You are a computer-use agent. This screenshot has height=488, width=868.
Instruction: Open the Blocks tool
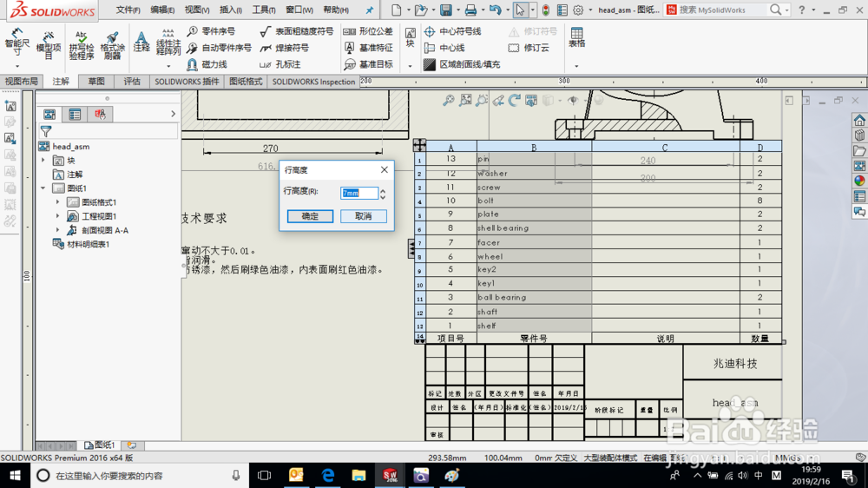tap(411, 37)
